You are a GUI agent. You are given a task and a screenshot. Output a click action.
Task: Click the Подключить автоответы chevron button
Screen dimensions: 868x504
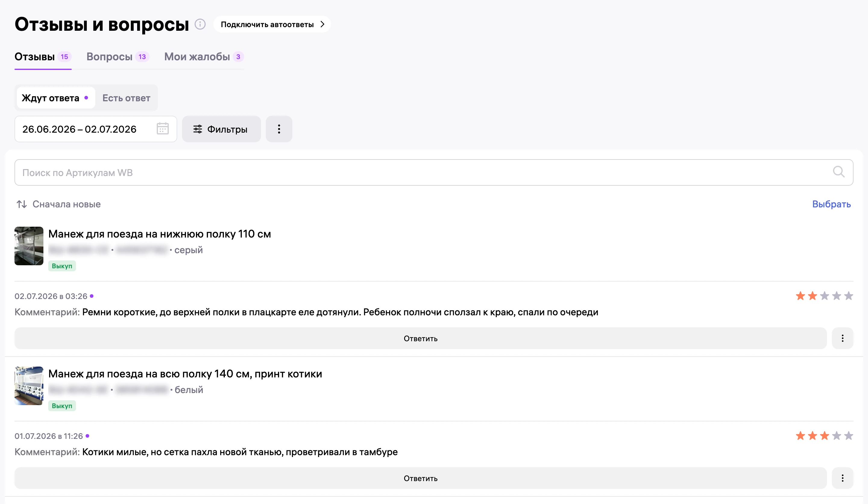272,24
